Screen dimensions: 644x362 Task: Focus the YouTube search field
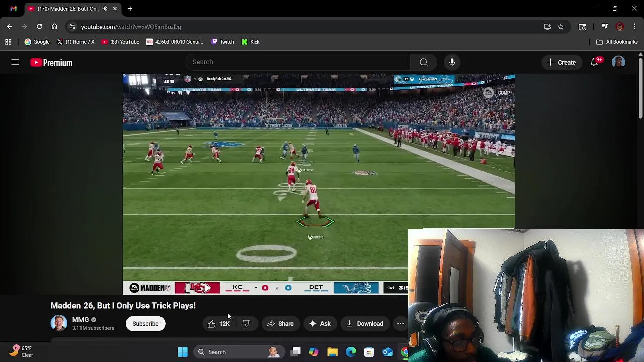pyautogui.click(x=298, y=62)
